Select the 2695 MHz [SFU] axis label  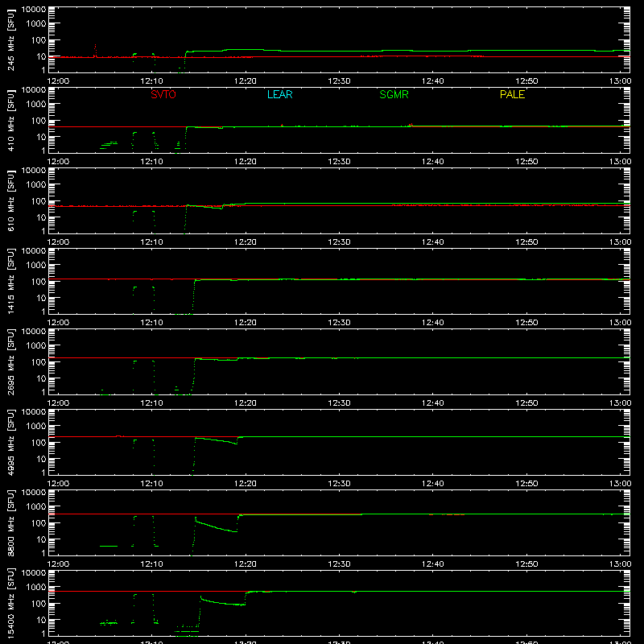point(10,361)
